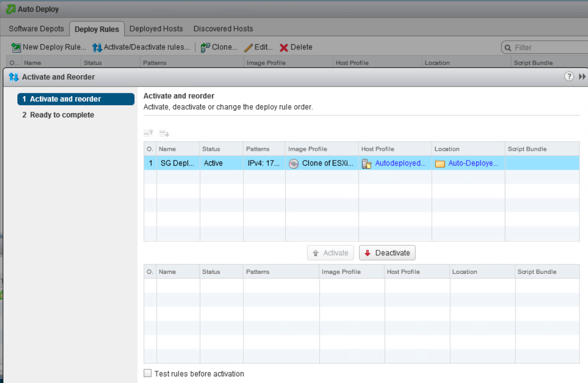This screenshot has height=383, width=588.
Task: Switch to the Software Depots tab
Action: (x=37, y=29)
